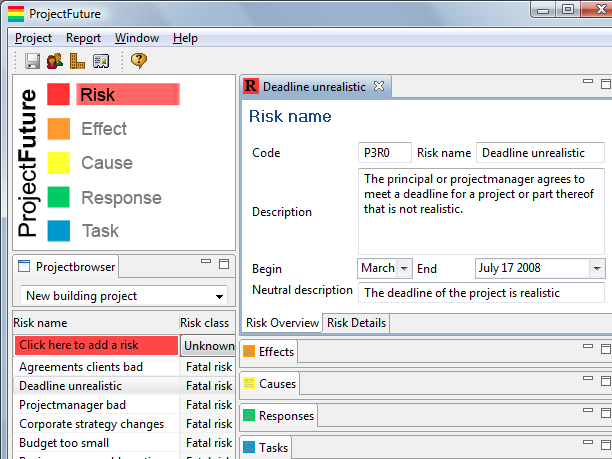Screen dimensions: 612x459
Task: Click into the Description text area
Action: (481, 211)
